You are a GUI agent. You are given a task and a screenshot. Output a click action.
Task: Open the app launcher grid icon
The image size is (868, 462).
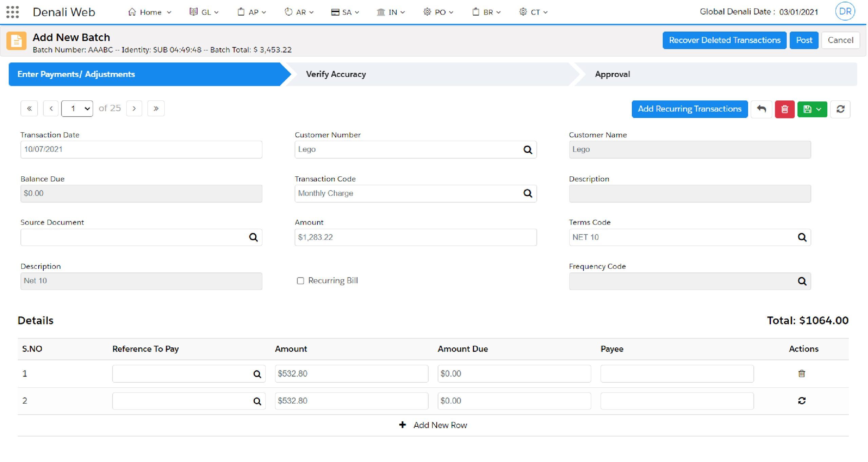[x=13, y=12]
